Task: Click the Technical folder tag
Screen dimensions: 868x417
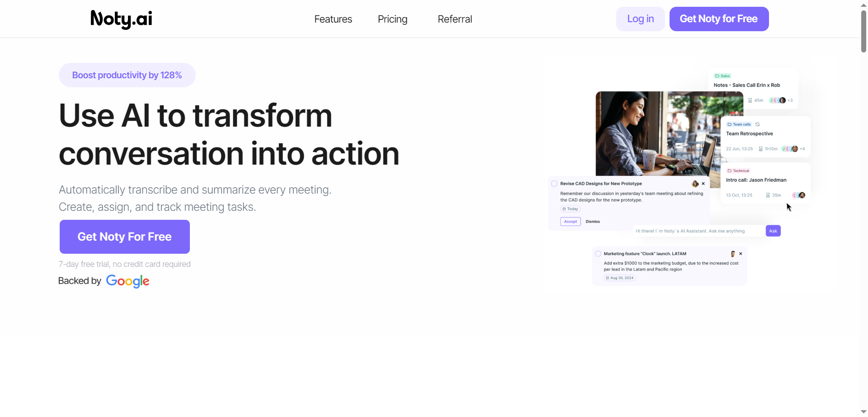Action: [x=738, y=171]
